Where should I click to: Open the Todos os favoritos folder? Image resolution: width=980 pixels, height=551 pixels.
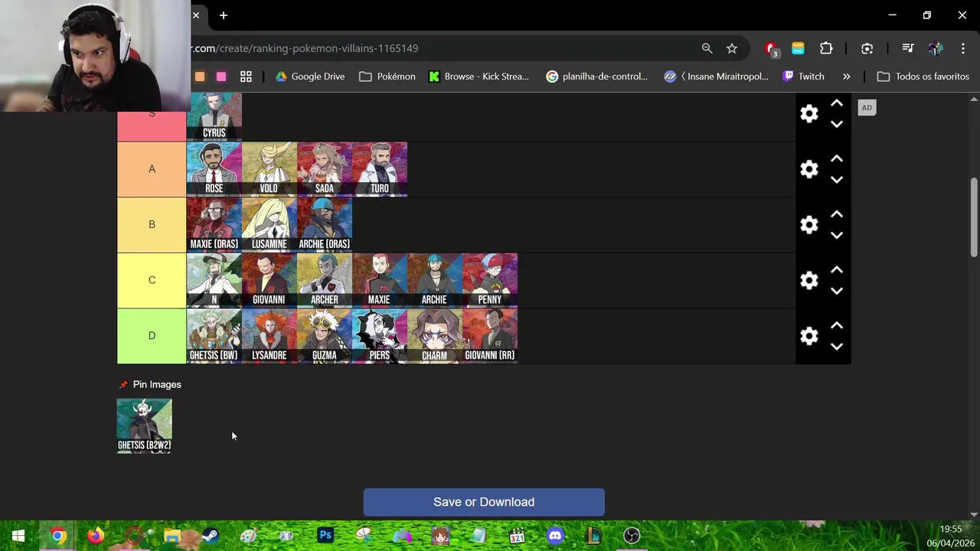923,77
